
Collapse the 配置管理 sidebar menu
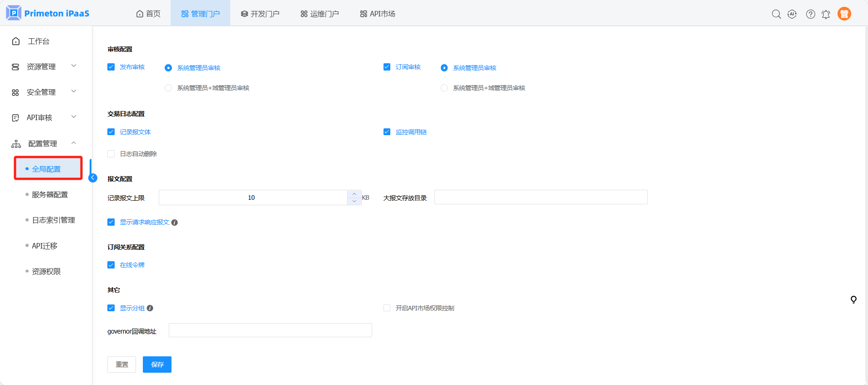click(44, 143)
